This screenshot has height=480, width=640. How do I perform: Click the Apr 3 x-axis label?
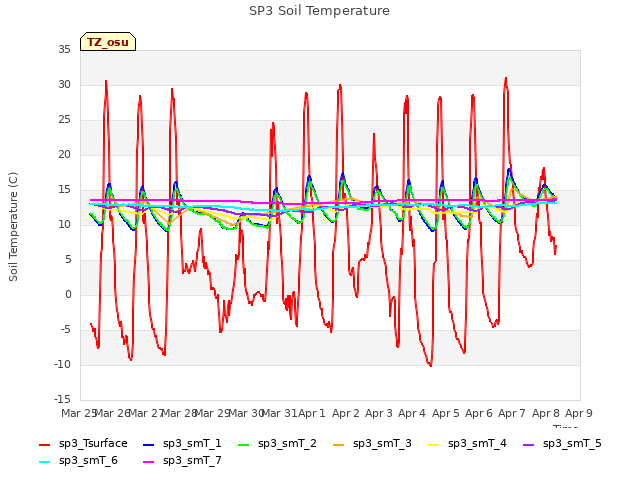point(379,413)
